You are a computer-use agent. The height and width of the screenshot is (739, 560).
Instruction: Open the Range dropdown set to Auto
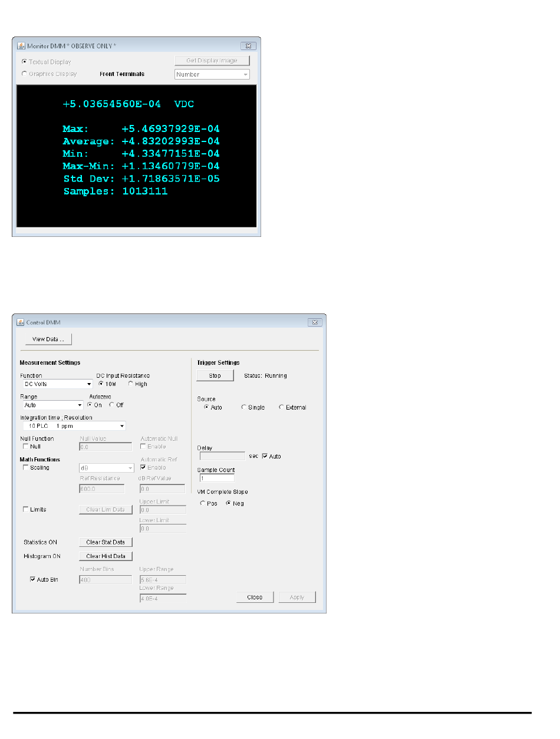[x=52, y=405]
